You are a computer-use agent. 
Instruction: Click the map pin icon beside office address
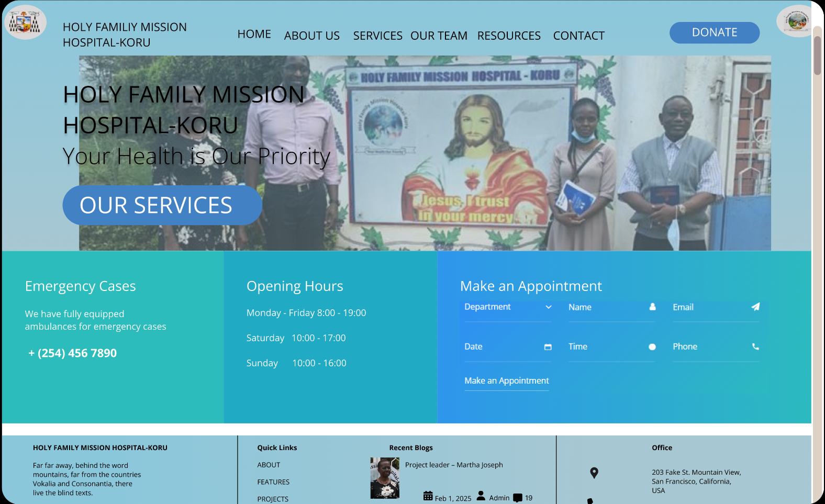tap(594, 473)
